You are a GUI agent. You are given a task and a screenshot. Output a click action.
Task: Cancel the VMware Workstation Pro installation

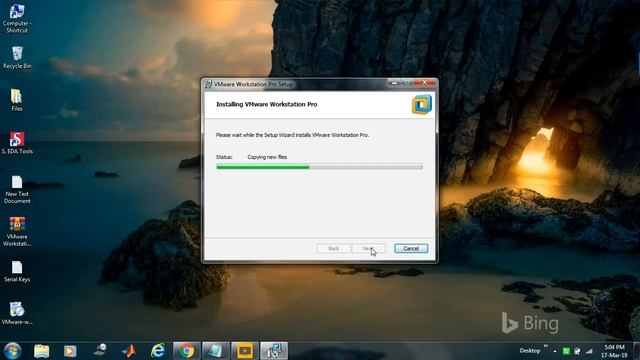point(411,248)
